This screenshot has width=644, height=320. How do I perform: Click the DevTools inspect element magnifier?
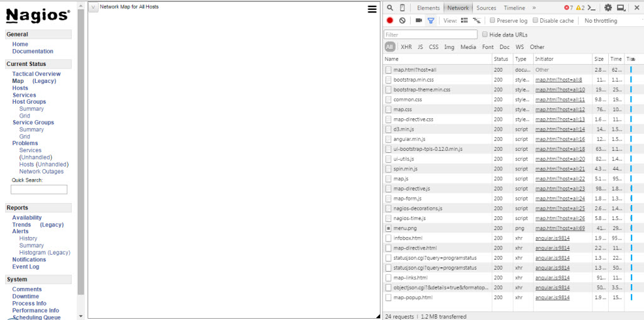coord(390,8)
